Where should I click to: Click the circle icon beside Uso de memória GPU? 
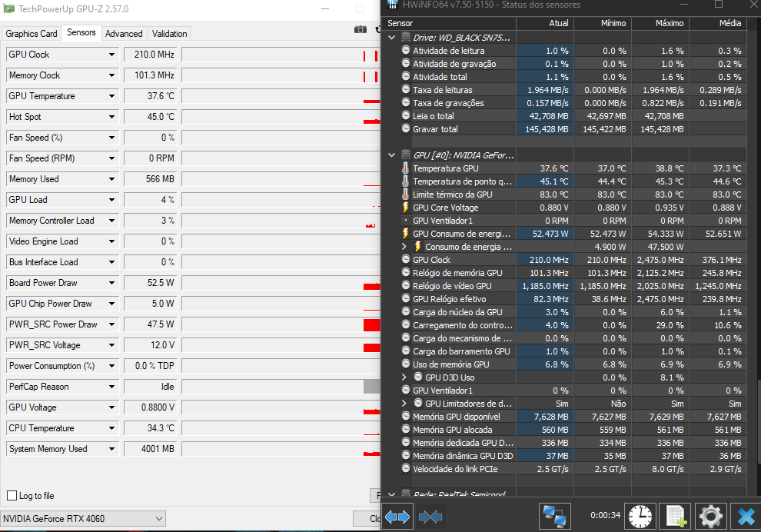(x=406, y=364)
